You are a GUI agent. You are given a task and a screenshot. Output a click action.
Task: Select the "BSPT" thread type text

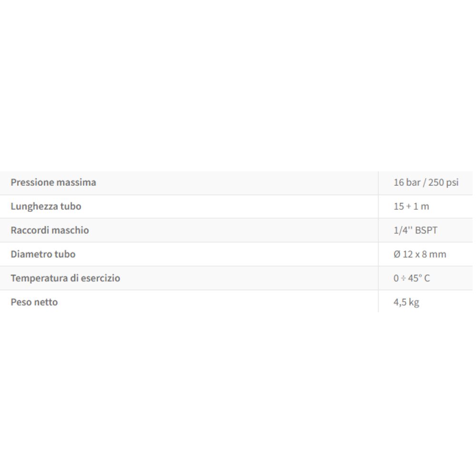(x=426, y=230)
